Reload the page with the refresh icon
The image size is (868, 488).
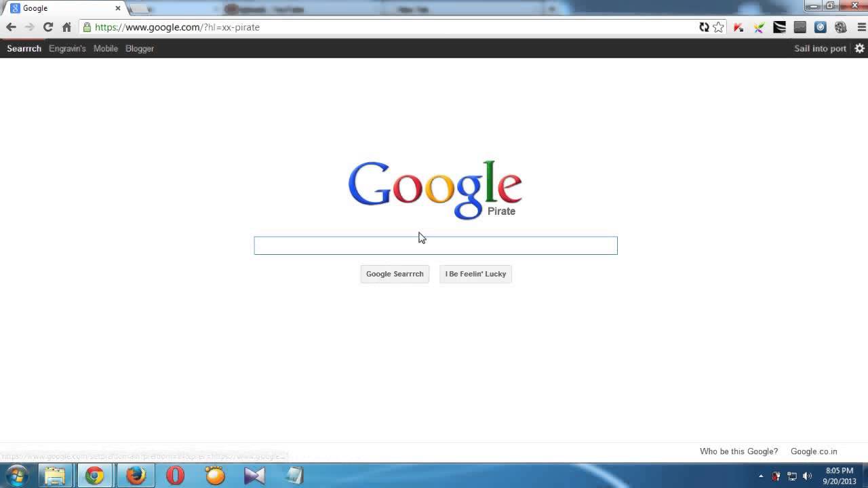47,27
